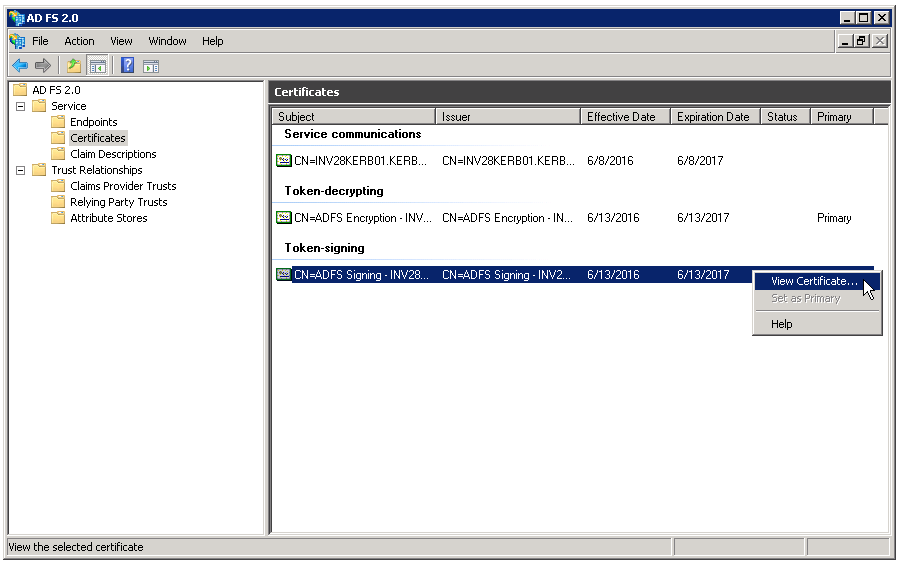Image resolution: width=901 pixels, height=565 pixels.
Task: Sort by the Issuer column header
Action: [x=508, y=117]
